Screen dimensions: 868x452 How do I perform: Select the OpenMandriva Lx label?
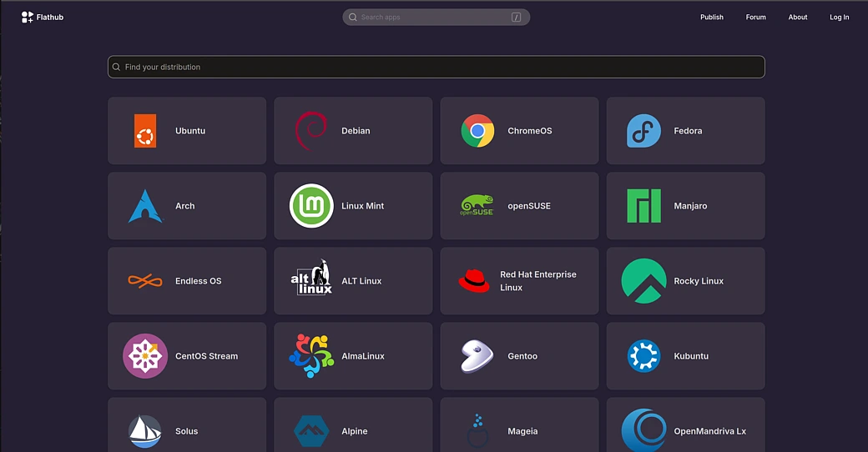point(709,431)
